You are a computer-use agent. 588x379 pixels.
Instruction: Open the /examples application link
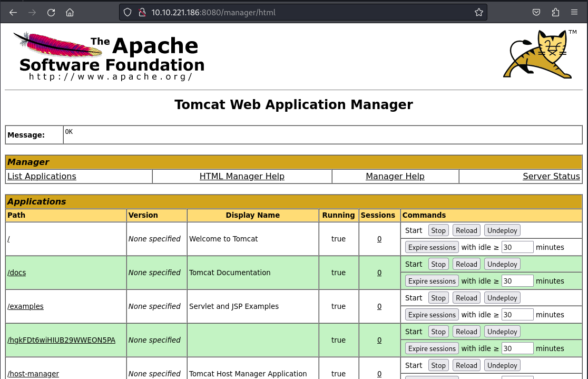coord(25,307)
